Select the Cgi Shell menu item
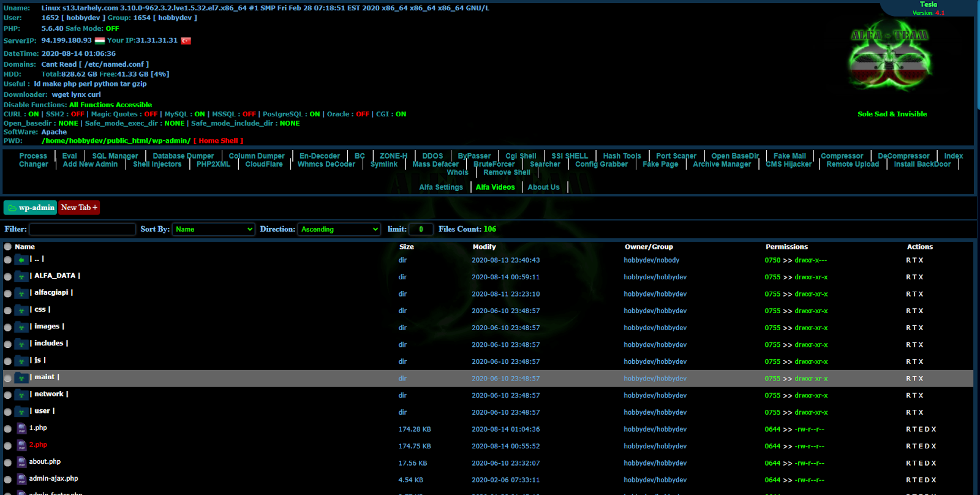Viewport: 980px width, 495px height. click(521, 156)
